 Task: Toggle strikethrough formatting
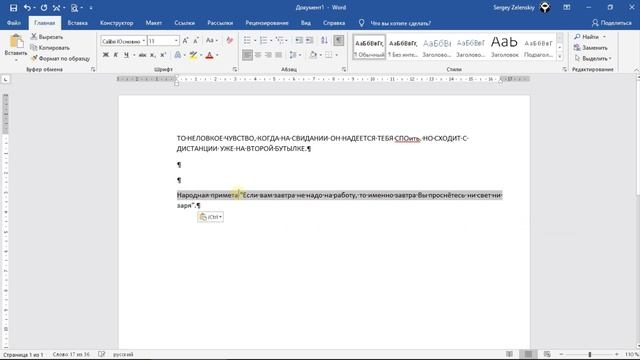click(142, 55)
